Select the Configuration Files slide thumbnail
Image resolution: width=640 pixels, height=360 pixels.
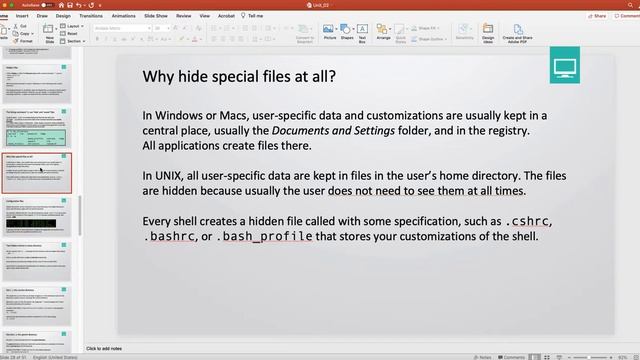pyautogui.click(x=37, y=217)
